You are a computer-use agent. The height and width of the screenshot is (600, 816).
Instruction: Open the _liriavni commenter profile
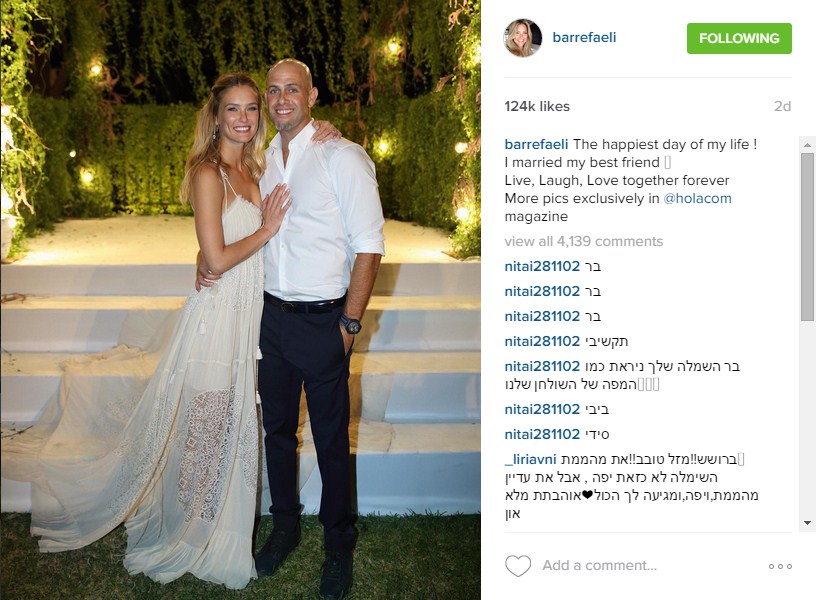(530, 459)
